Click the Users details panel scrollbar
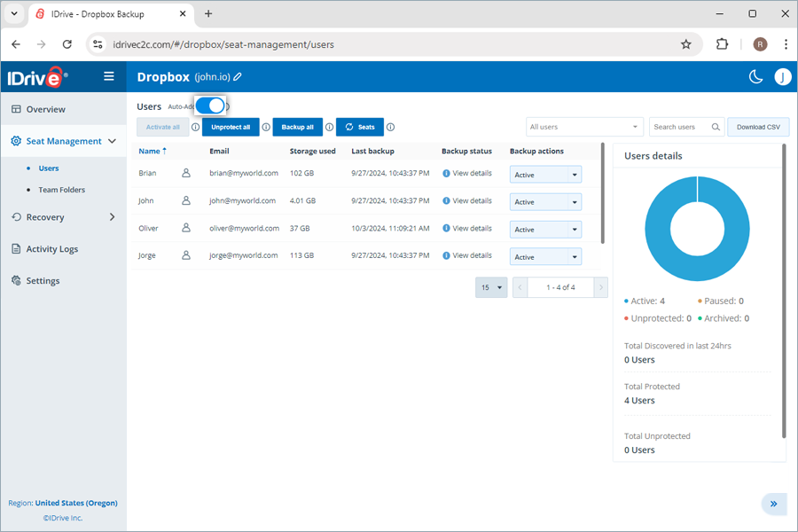Viewport: 798px width, 532px height. pos(785,291)
